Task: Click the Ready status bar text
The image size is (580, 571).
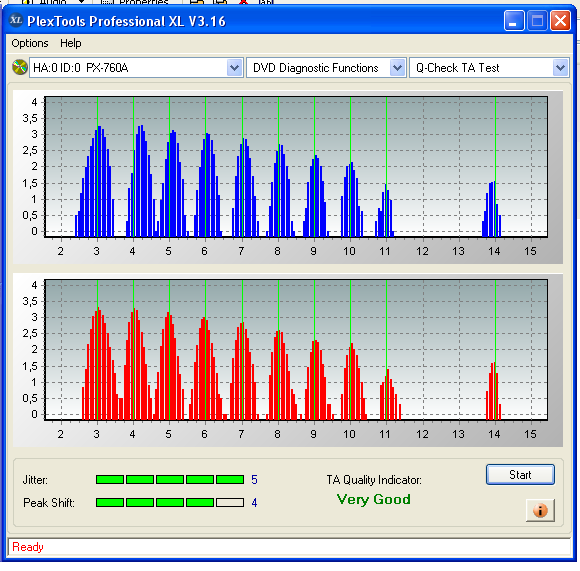Action: tap(28, 547)
